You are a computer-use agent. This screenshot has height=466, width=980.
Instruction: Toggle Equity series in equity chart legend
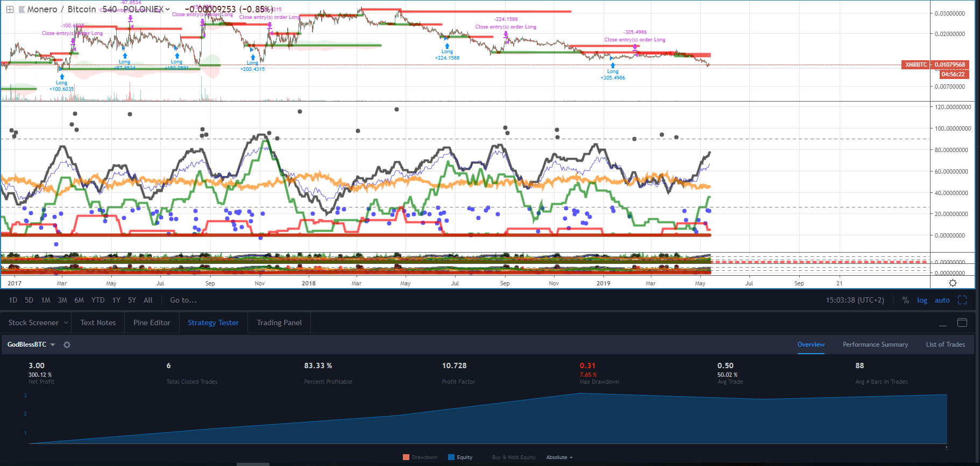(x=460, y=457)
